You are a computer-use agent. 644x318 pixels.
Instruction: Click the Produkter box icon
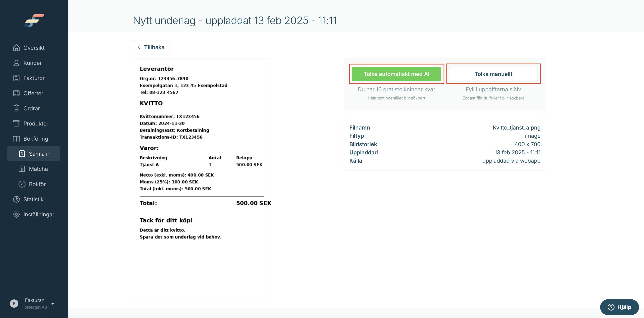click(16, 123)
